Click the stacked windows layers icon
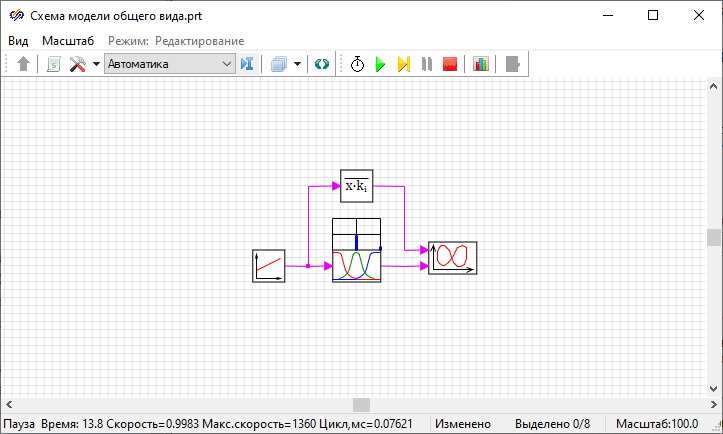The height and width of the screenshot is (434, 723). pyautogui.click(x=279, y=64)
